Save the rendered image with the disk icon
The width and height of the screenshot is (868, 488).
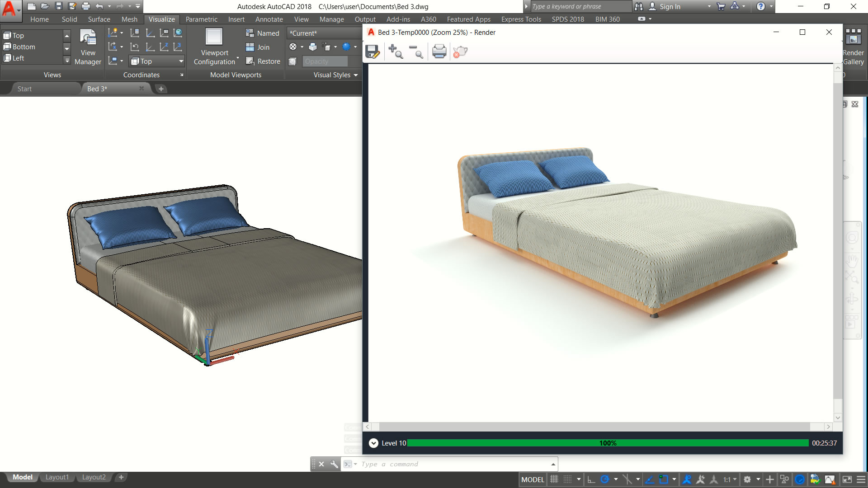[x=373, y=52]
